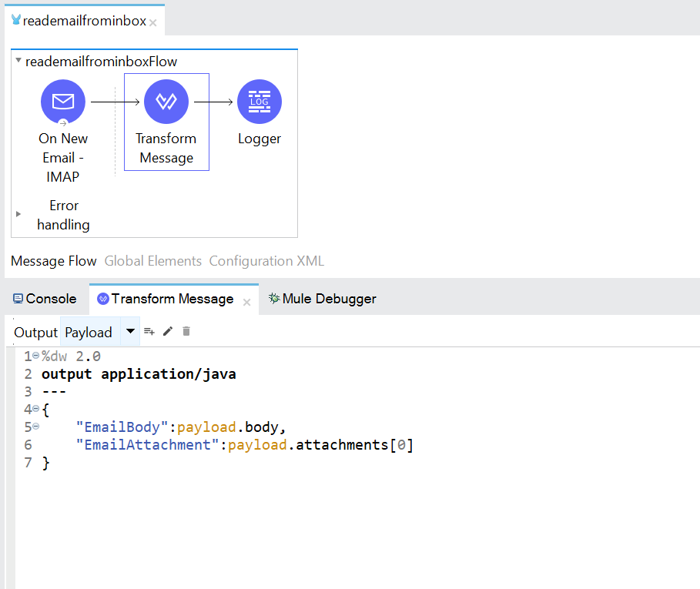Click the "EmailBody" key in code
Image resolution: width=700 pixels, height=589 pixels.
pyautogui.click(x=122, y=427)
